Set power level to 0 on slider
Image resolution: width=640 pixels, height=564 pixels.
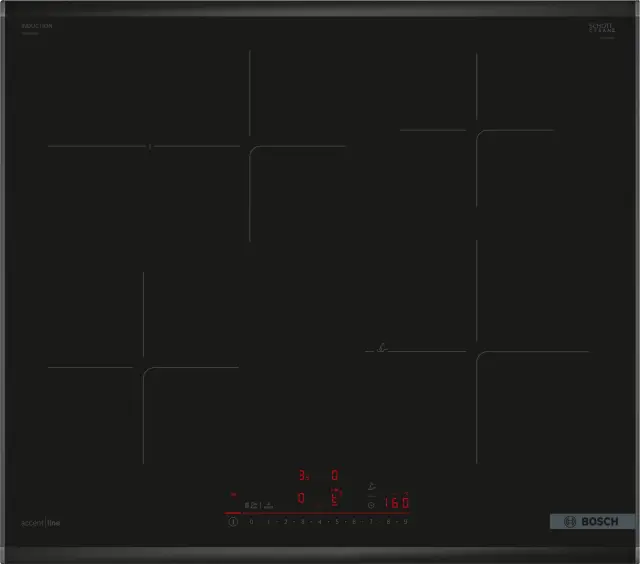point(251,522)
